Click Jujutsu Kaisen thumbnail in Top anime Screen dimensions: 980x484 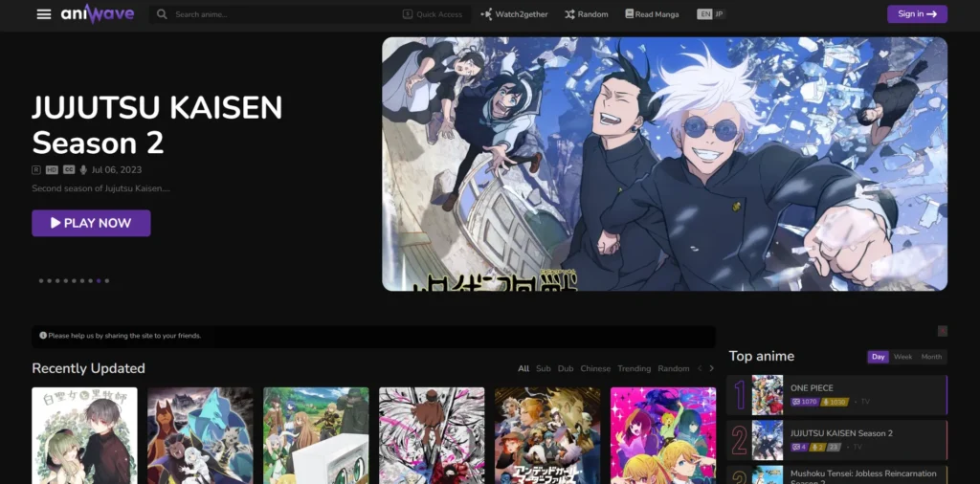pos(767,440)
